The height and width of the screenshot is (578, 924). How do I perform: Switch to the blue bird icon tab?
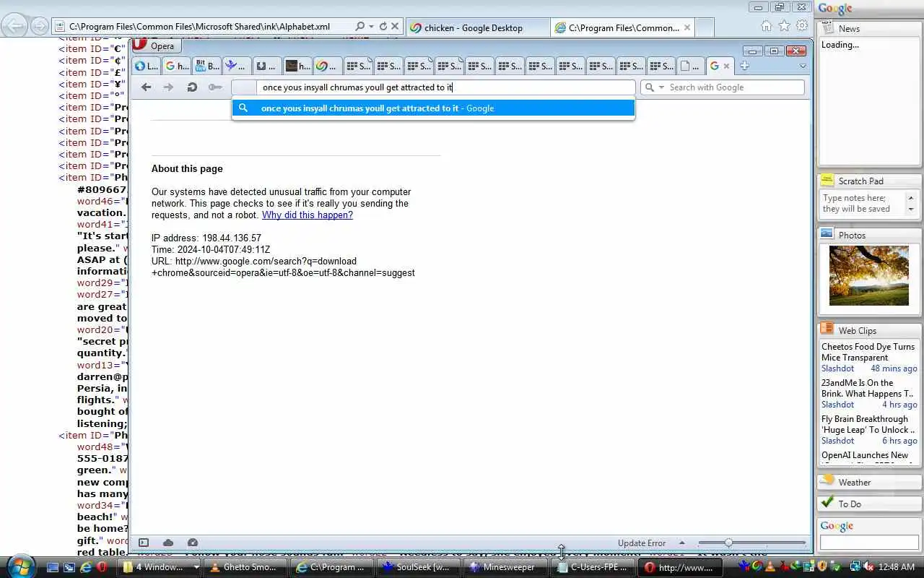[237, 66]
